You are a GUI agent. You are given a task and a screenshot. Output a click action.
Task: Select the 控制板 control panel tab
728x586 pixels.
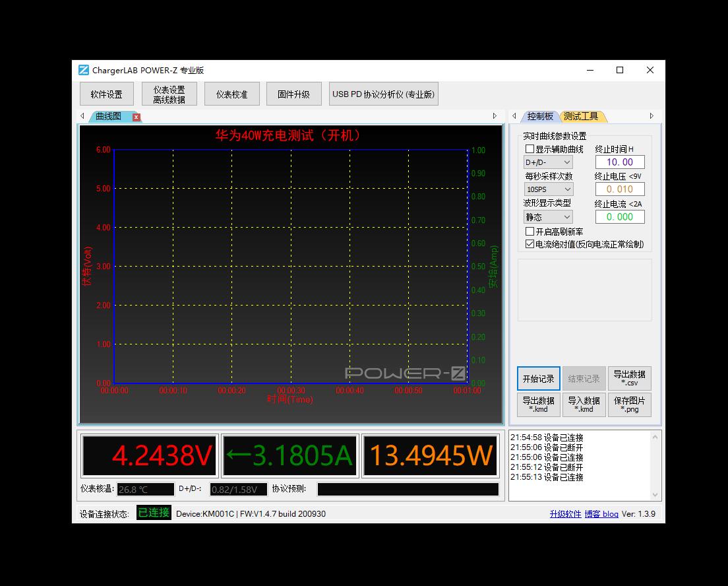click(x=540, y=115)
